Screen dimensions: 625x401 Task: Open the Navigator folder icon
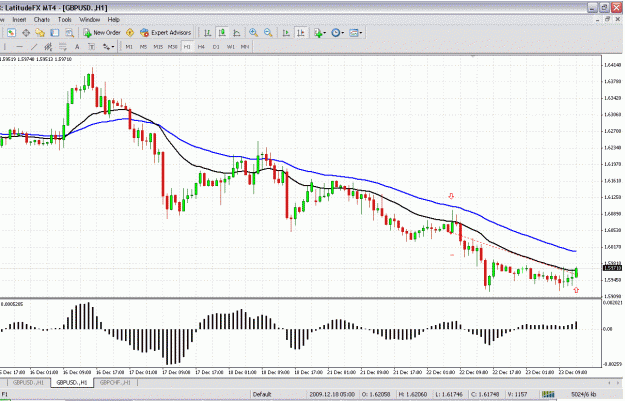tap(40, 33)
